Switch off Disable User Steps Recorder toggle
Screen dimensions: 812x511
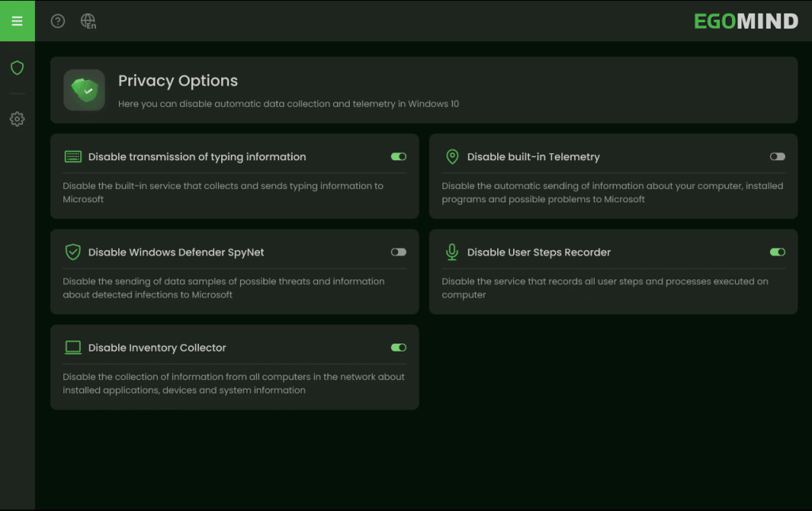(x=777, y=252)
